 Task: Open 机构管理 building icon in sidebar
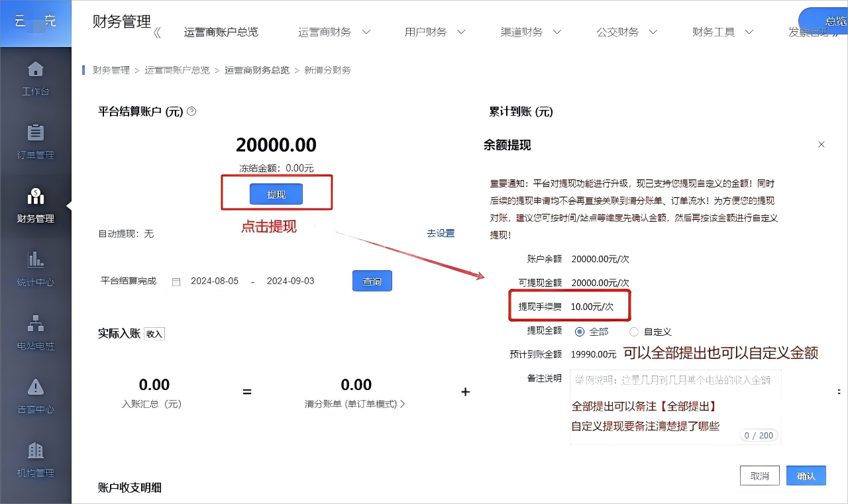35,450
